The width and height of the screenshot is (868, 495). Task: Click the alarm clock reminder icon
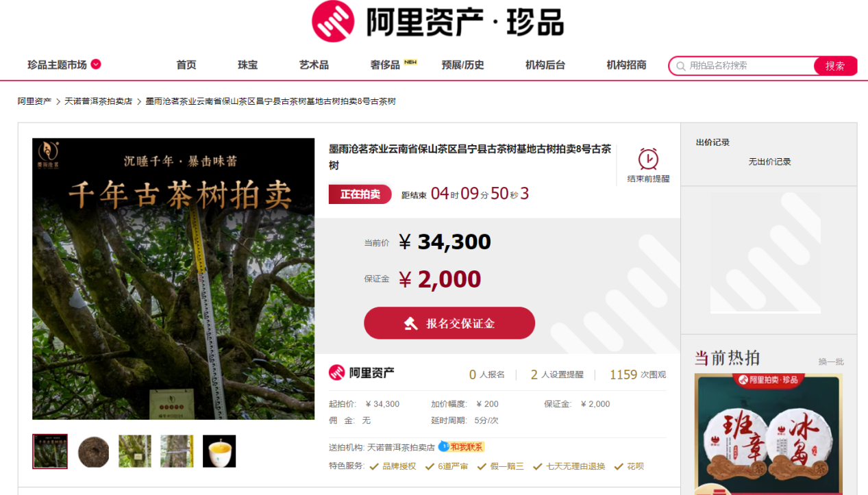pos(648,159)
